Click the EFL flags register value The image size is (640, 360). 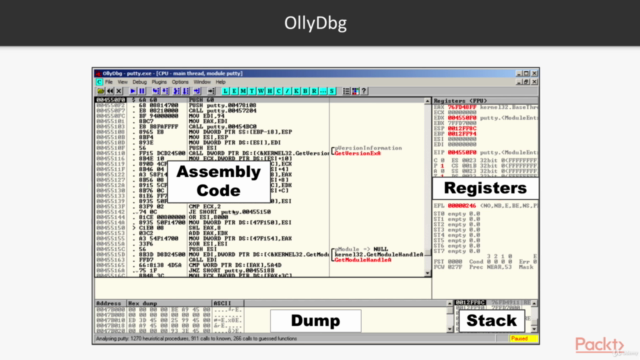[x=462, y=206]
